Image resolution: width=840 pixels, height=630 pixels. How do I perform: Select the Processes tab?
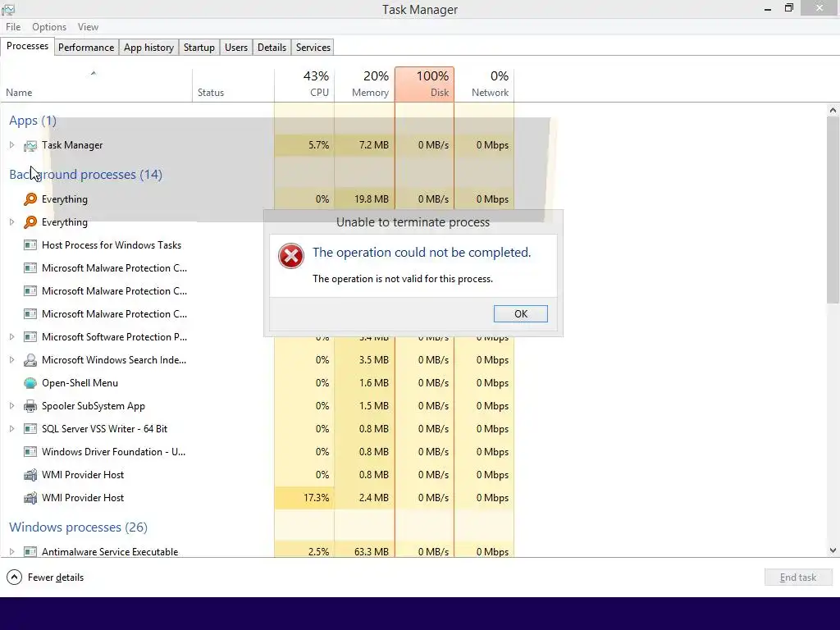point(27,47)
